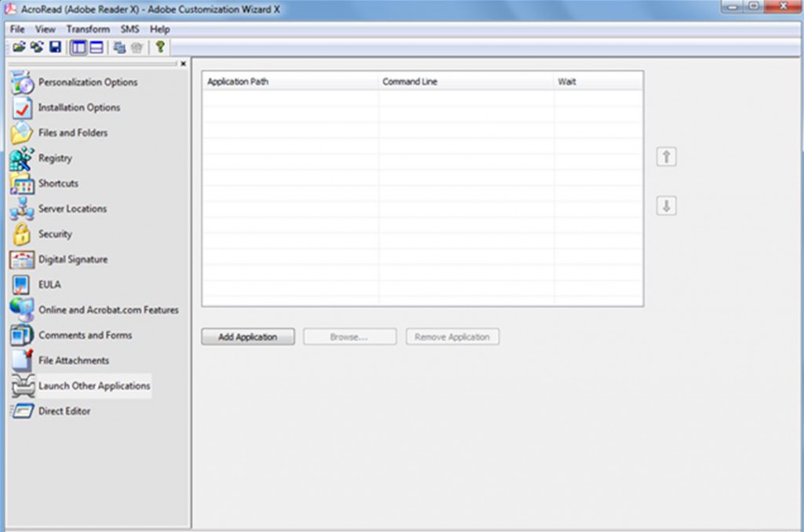Click the Add Application button
Viewport: 804px width, 532px height.
(248, 337)
